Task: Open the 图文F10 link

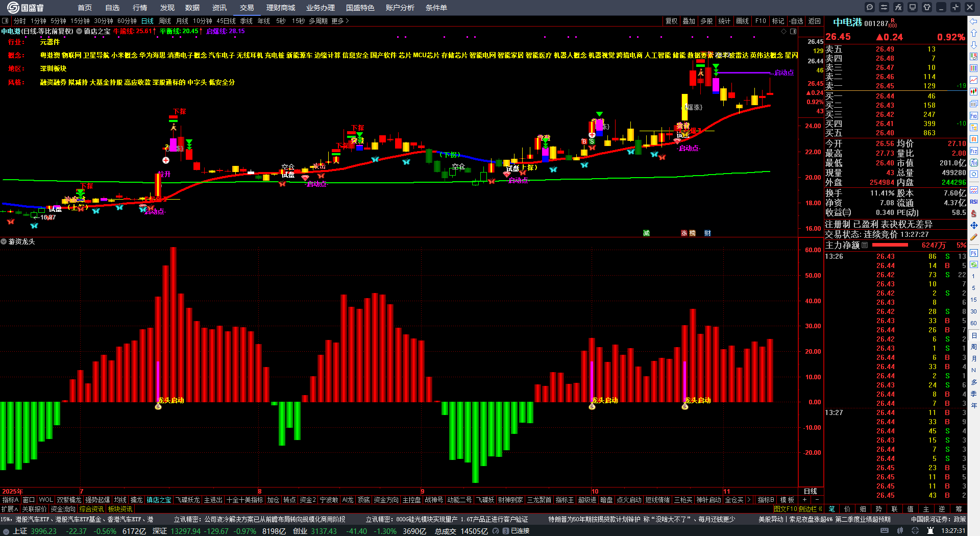Action: click(x=785, y=509)
